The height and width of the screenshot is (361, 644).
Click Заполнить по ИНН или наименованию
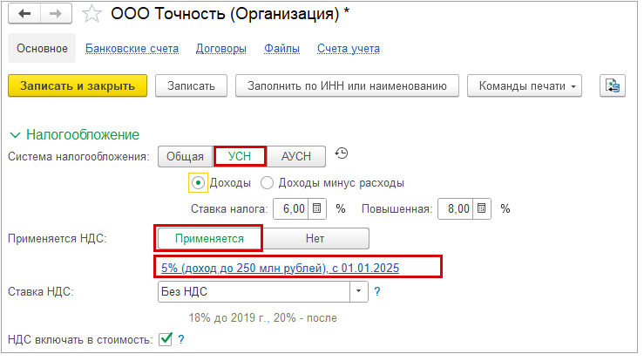[x=347, y=85]
